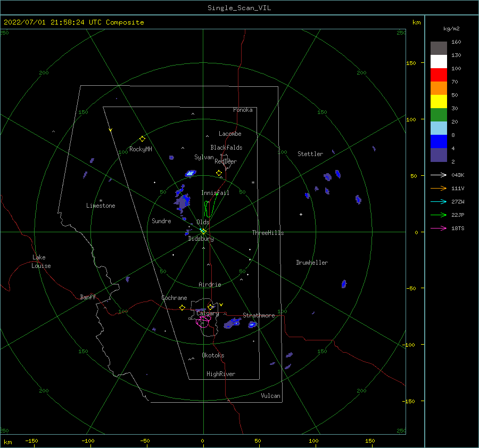Click the magenta 18TS arrow icon
The image size is (479, 448).
pyautogui.click(x=439, y=228)
